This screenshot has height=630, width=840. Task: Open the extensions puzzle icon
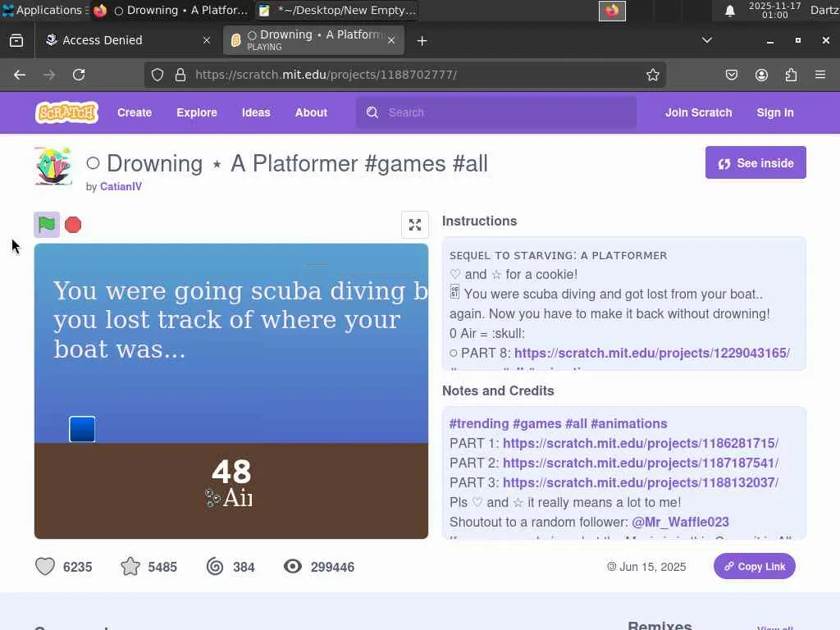pos(791,75)
